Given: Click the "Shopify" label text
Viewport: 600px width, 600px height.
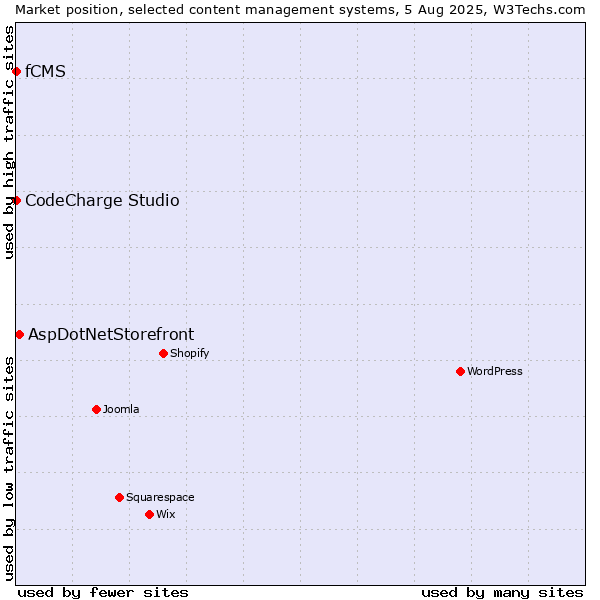Looking at the screenshot, I should click(x=189, y=354).
